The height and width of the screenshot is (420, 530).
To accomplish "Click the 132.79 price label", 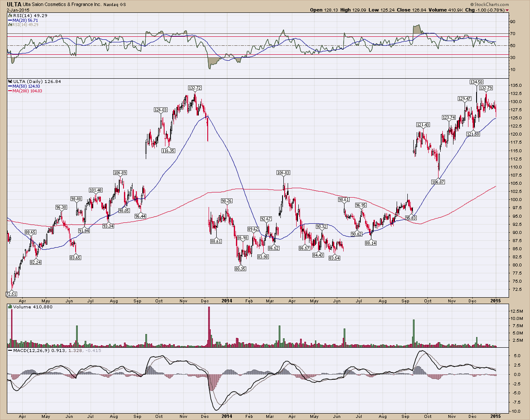I will tap(486, 88).
